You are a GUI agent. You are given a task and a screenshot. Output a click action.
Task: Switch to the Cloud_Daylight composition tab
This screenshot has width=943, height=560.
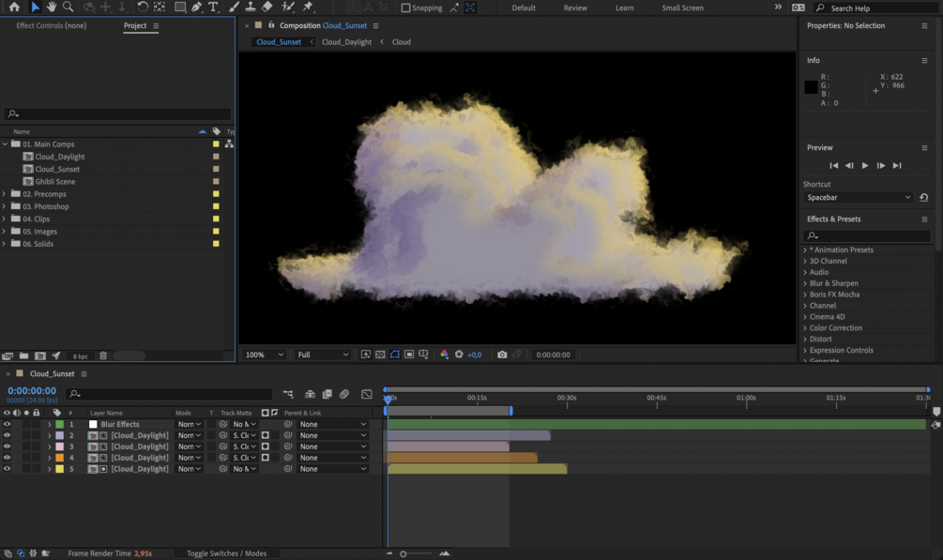[x=346, y=42]
